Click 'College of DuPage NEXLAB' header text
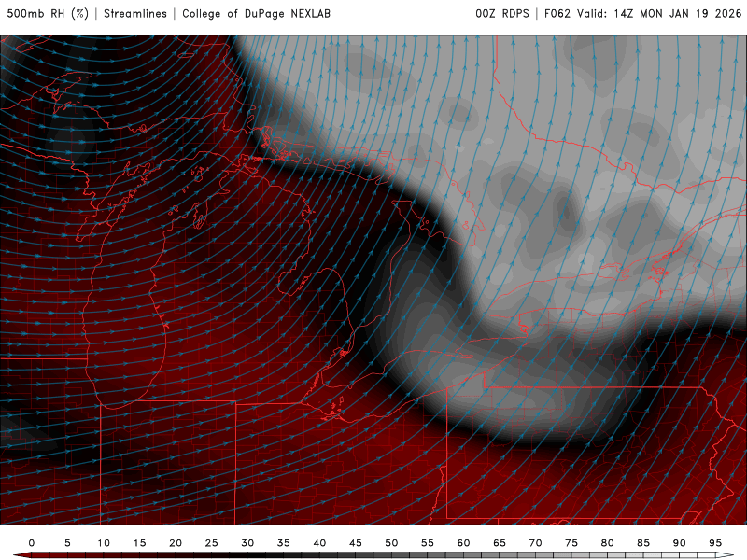 pos(256,14)
